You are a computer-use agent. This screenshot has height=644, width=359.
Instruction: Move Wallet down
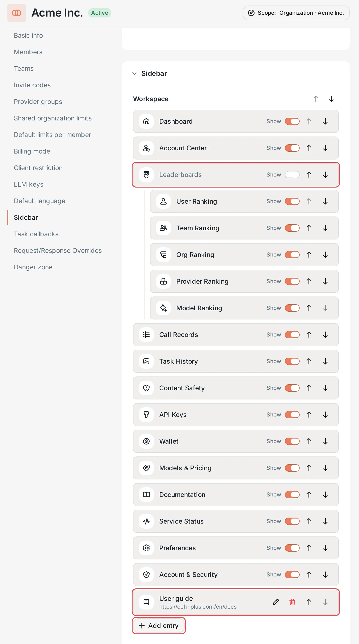point(325,441)
